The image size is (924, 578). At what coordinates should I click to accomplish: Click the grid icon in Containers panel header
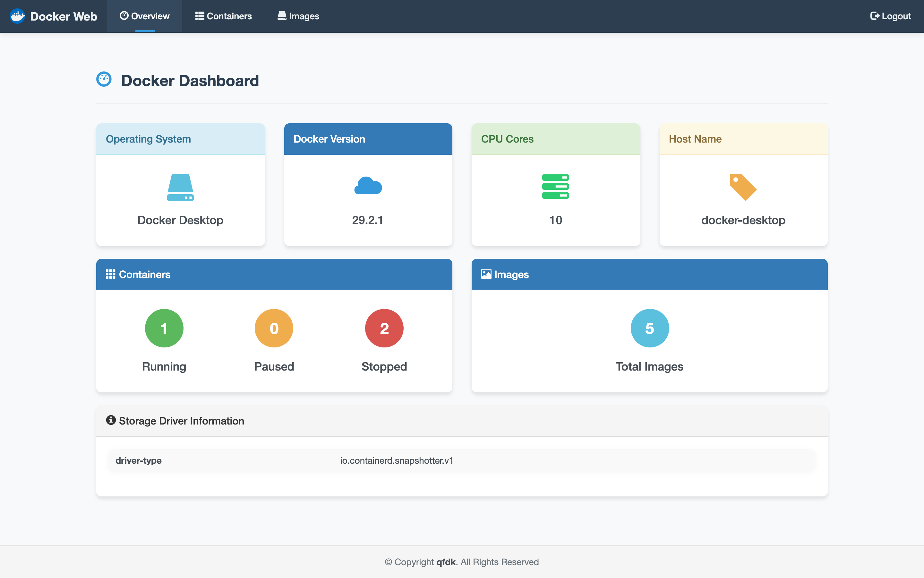click(x=110, y=274)
